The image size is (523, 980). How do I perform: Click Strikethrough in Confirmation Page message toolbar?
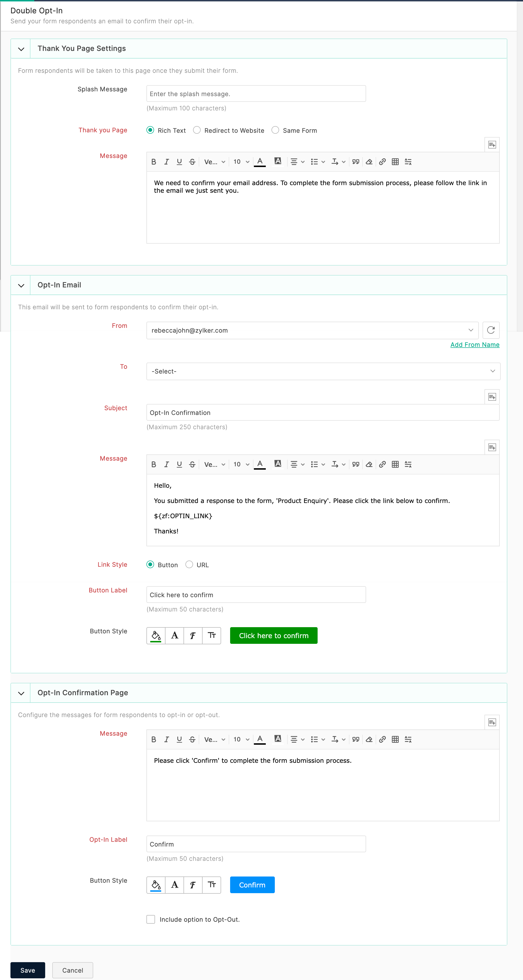tap(192, 739)
